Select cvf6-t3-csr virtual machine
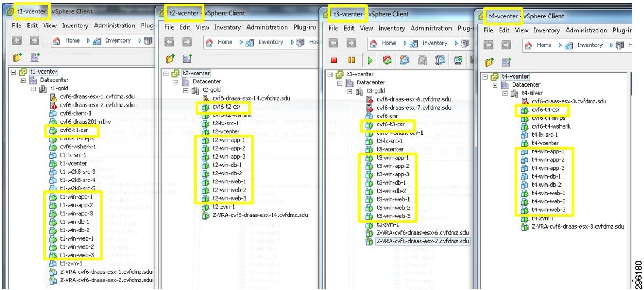 coord(391,124)
